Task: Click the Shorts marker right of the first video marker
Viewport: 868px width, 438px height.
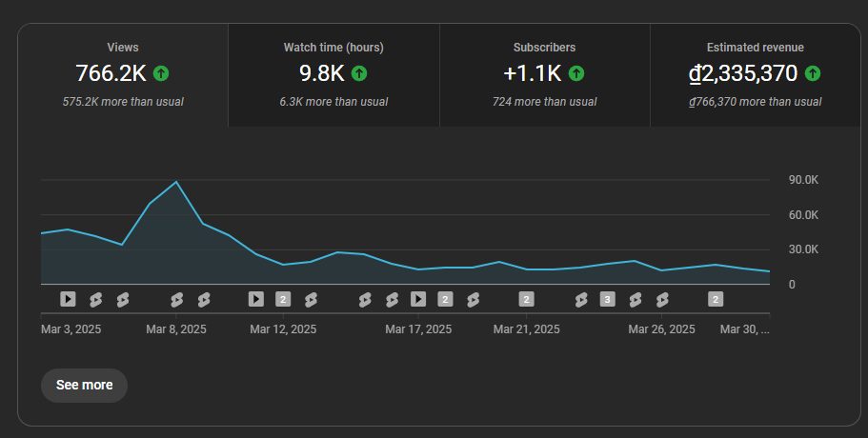Action: click(95, 300)
